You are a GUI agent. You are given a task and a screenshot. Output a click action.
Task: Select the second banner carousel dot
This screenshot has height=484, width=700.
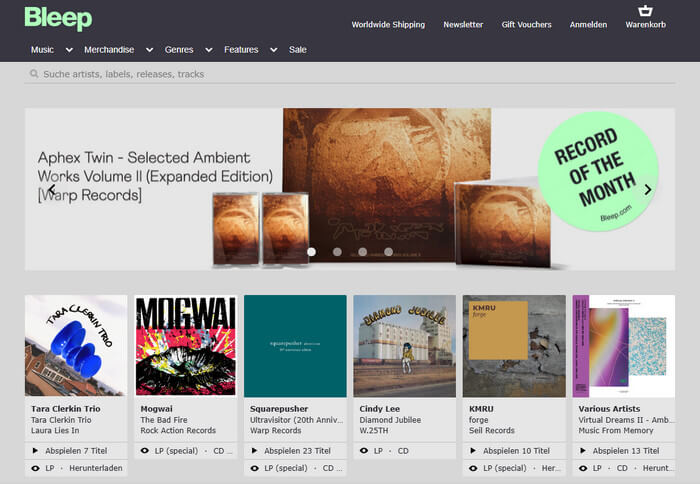[x=337, y=252]
